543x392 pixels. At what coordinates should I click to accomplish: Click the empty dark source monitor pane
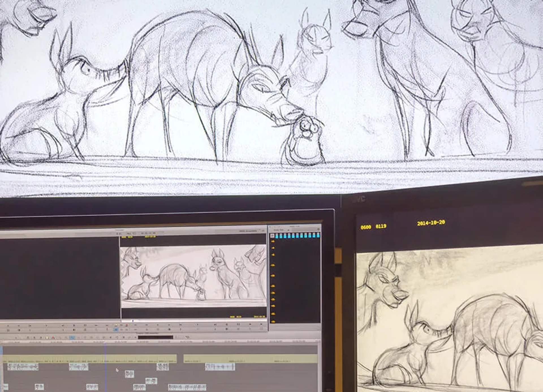(60, 278)
